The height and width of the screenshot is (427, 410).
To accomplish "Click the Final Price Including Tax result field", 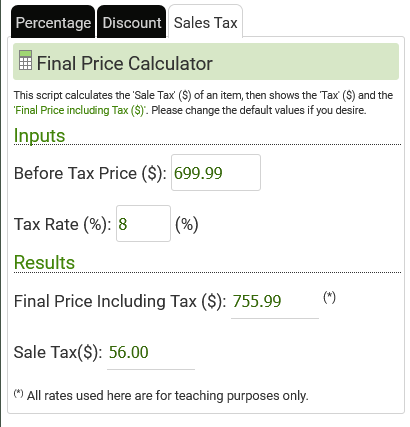I will (x=275, y=302).
